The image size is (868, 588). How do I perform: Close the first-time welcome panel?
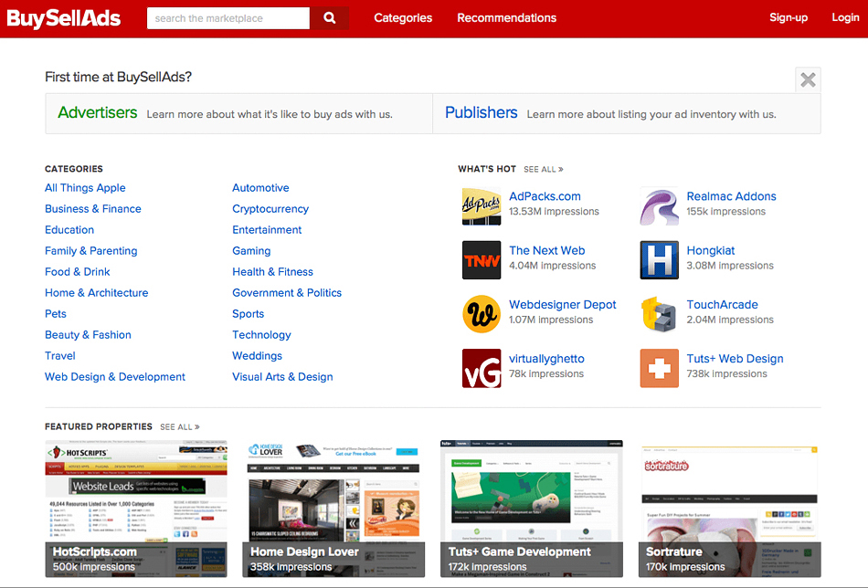pos(808,80)
